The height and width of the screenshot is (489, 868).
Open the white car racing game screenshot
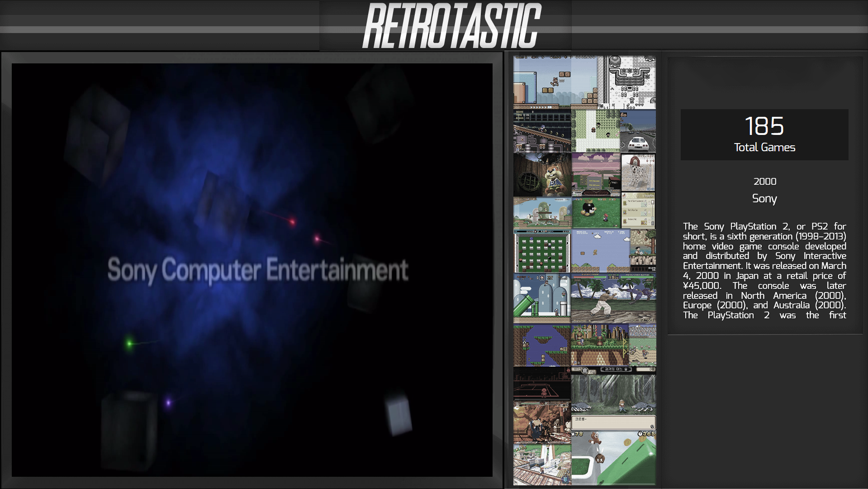click(638, 131)
